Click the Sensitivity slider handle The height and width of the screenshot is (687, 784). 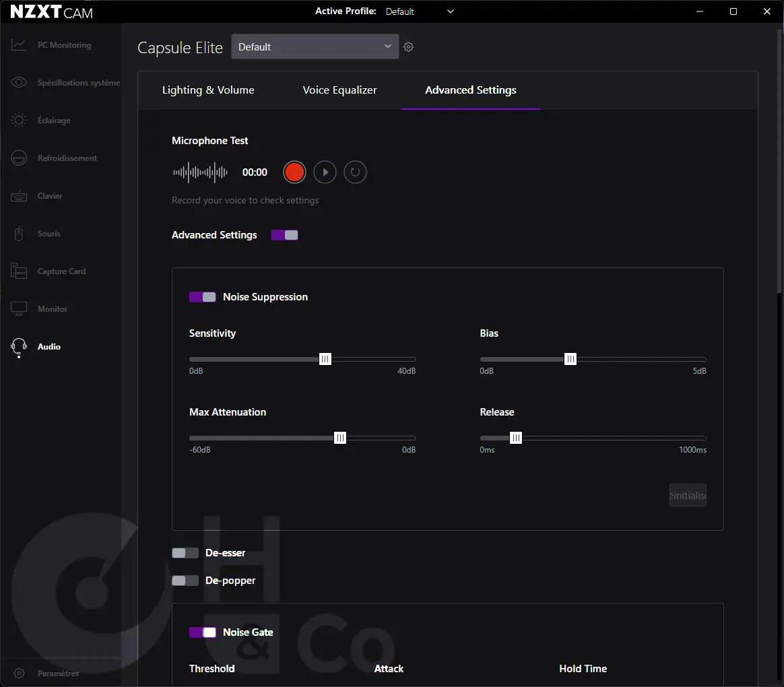[325, 359]
